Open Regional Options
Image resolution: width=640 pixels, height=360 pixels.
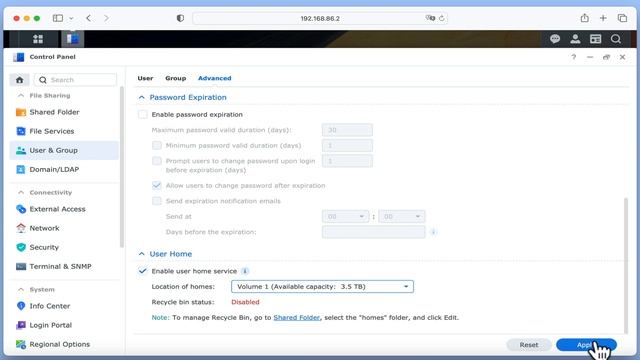pos(64,344)
